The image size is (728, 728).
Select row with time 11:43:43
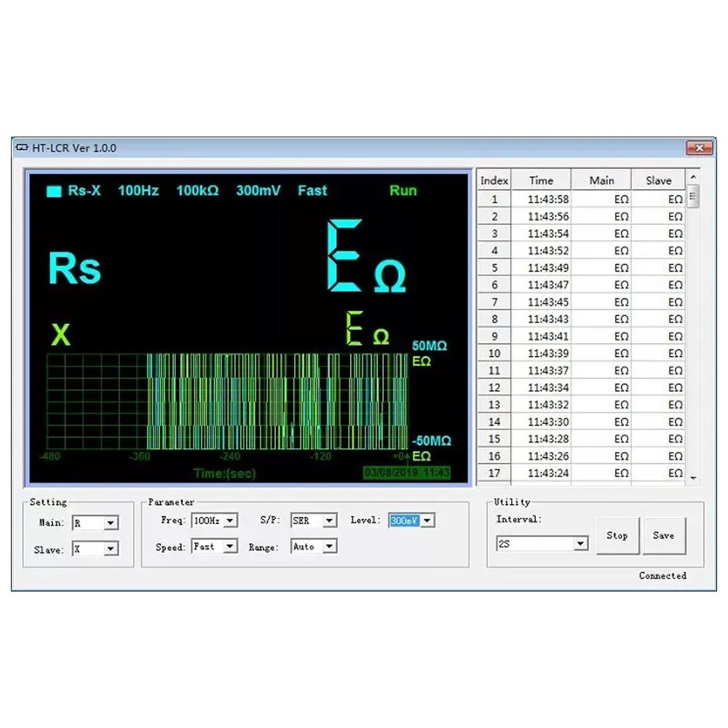pos(581,320)
